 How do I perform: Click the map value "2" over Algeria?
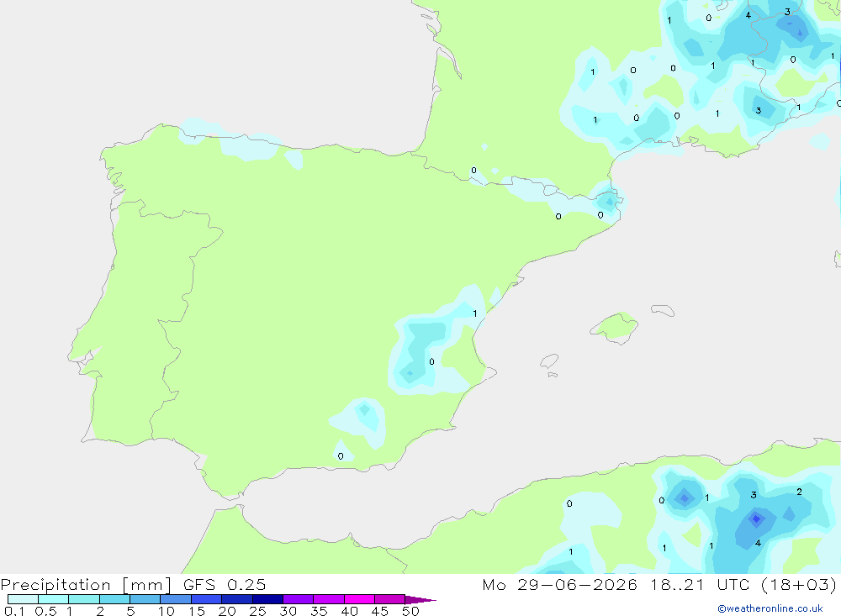(x=799, y=492)
